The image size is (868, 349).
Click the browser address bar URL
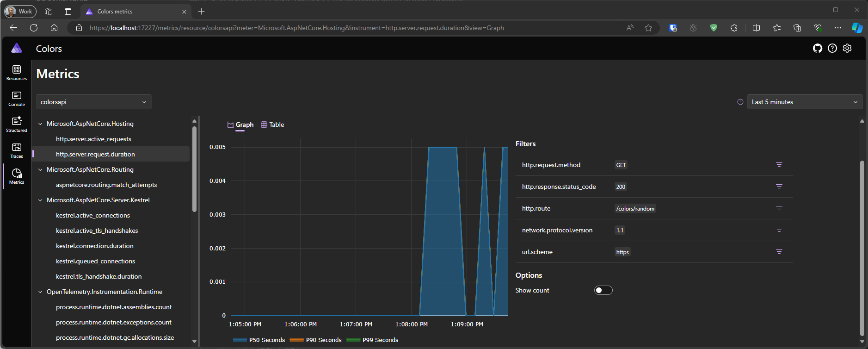[x=296, y=28]
